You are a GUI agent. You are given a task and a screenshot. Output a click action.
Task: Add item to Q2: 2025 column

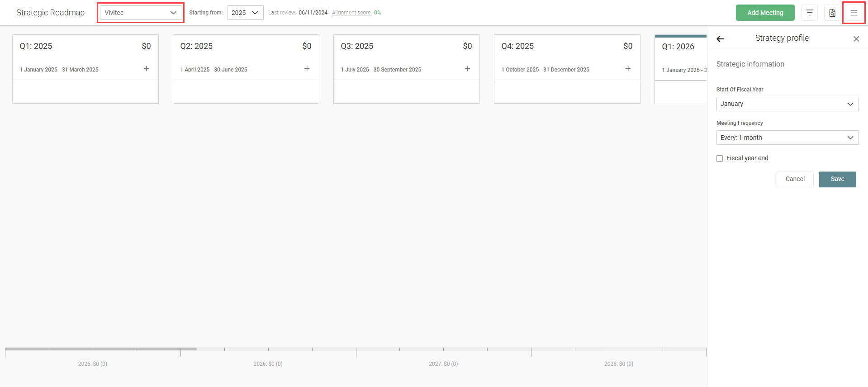[307, 69]
